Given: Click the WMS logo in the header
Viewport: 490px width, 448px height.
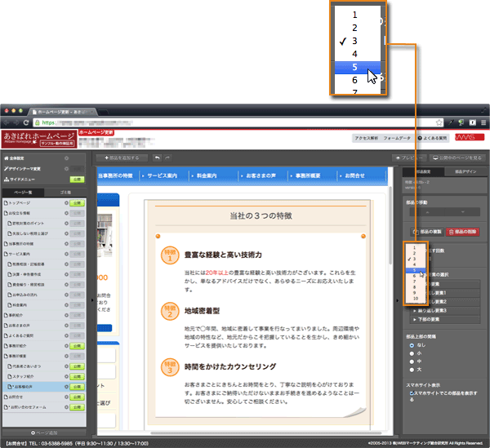Looking at the screenshot, I should pos(470,137).
